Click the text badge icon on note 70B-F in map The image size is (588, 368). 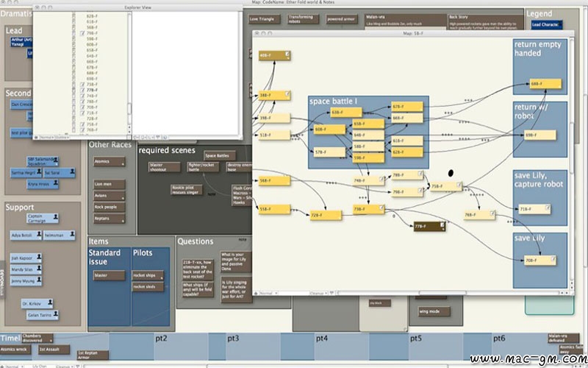(553, 259)
